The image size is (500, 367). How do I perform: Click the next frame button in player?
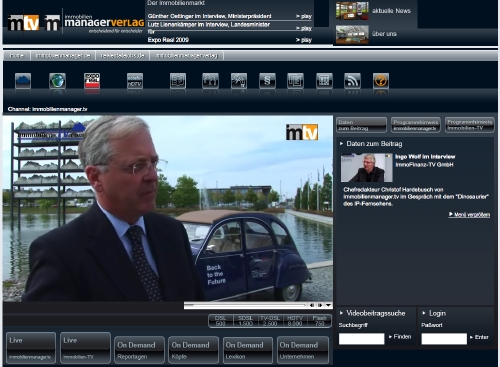click(x=320, y=305)
